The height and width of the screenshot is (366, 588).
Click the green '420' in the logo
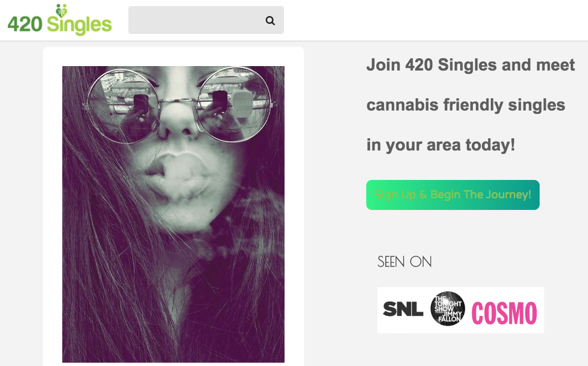tap(25, 24)
